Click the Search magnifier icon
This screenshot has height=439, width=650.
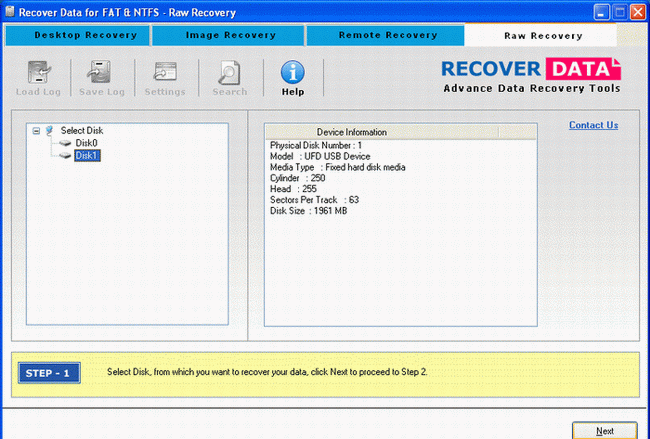(x=229, y=73)
